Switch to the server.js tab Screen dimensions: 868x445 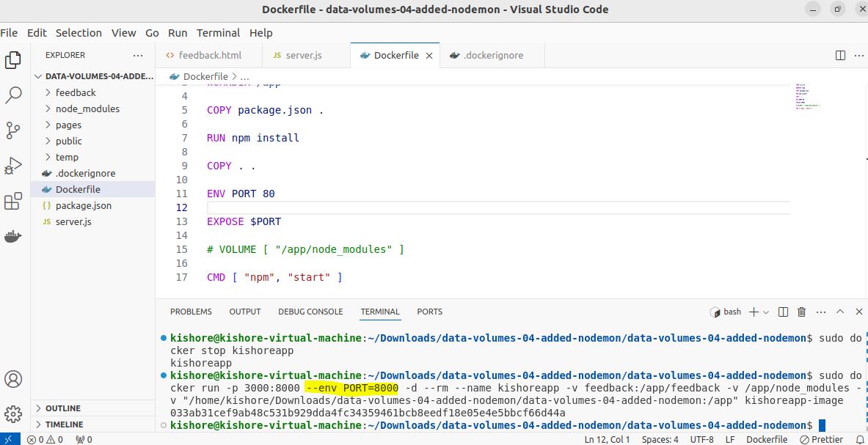coord(303,55)
